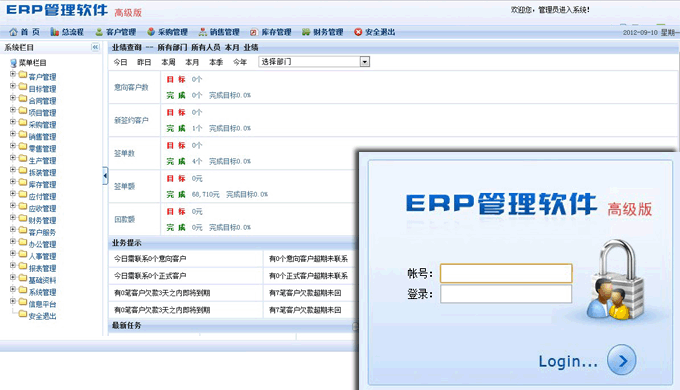This screenshot has width=680, height=390.
Task: Switch to the 本周 period tab
Action: point(168,62)
